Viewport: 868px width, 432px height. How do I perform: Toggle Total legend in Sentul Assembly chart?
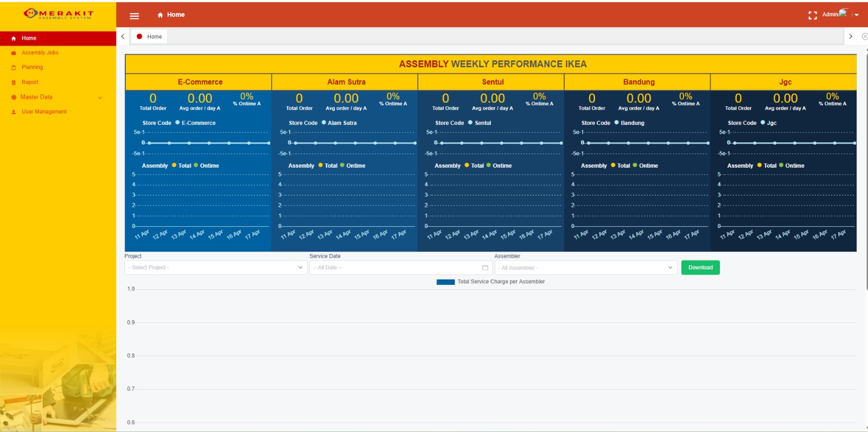pyautogui.click(x=474, y=166)
